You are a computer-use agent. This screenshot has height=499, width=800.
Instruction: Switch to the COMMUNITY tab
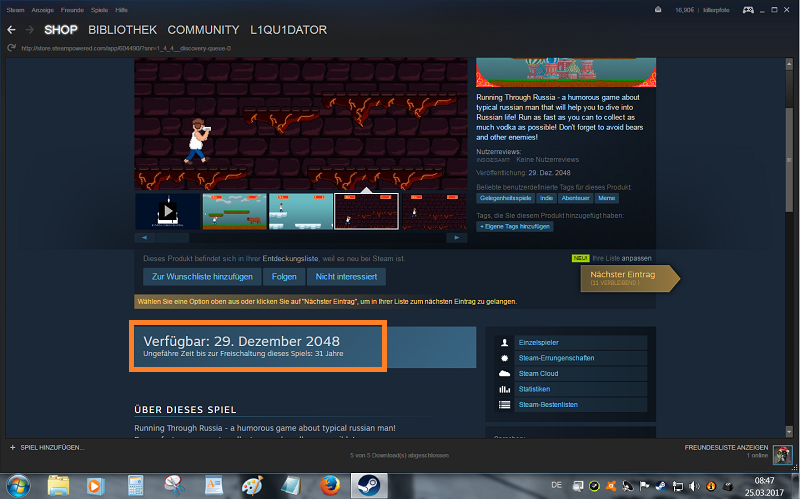pyautogui.click(x=203, y=30)
